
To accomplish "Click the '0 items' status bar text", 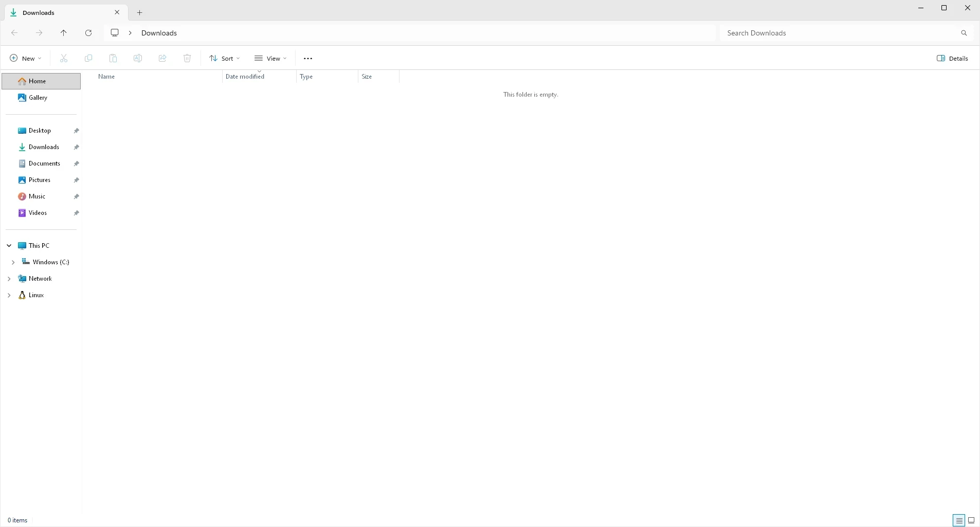I will 17,520.
